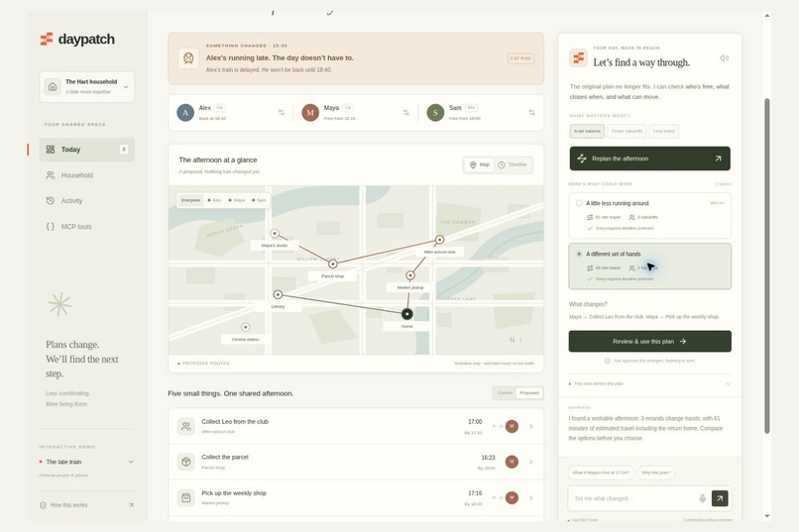The image size is (799, 532).
Task: Open the Household menu item
Action: click(86, 175)
